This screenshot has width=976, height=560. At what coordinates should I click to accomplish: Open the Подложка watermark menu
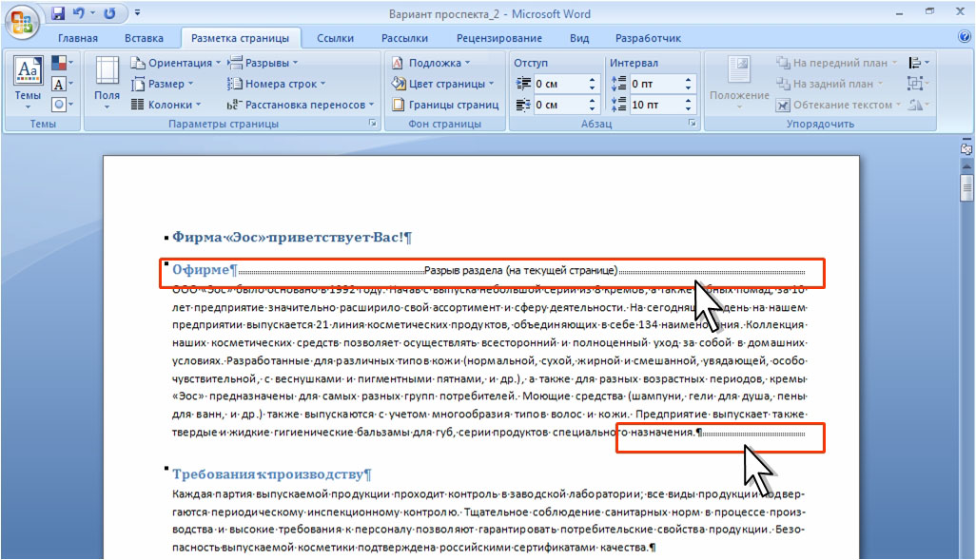(431, 63)
